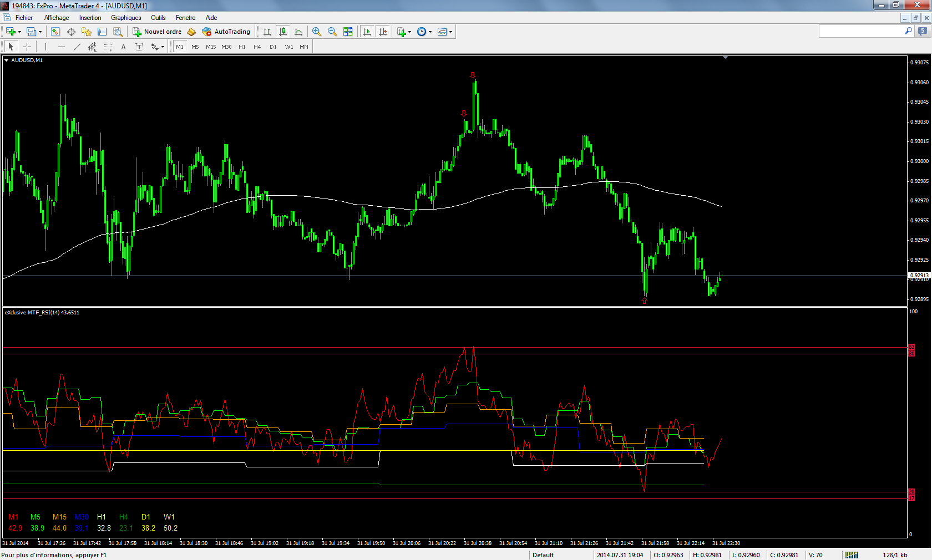The height and width of the screenshot is (560, 932).
Task: Switch to bar chart display
Action: coord(267,32)
